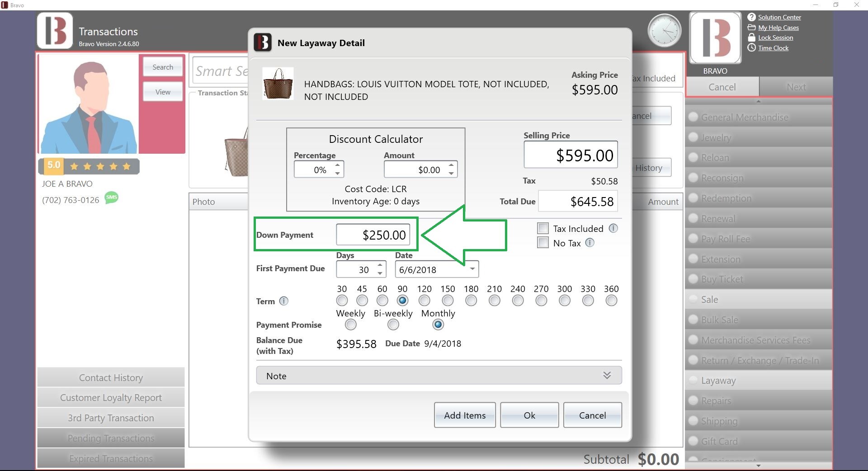Click the large BRAVO store logo

point(715,38)
